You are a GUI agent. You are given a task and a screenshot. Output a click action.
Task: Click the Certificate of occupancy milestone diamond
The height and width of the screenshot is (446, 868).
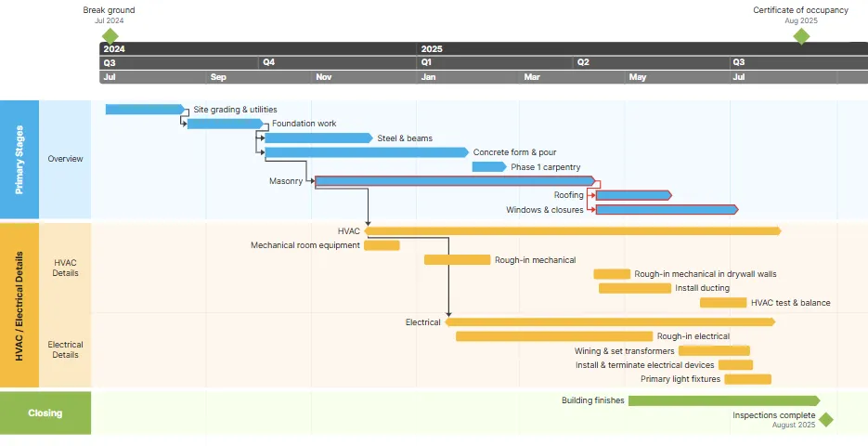[x=801, y=36]
